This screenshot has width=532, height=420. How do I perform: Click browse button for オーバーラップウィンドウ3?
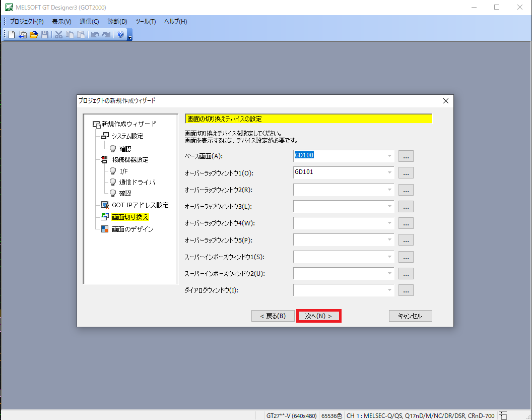pyautogui.click(x=406, y=206)
